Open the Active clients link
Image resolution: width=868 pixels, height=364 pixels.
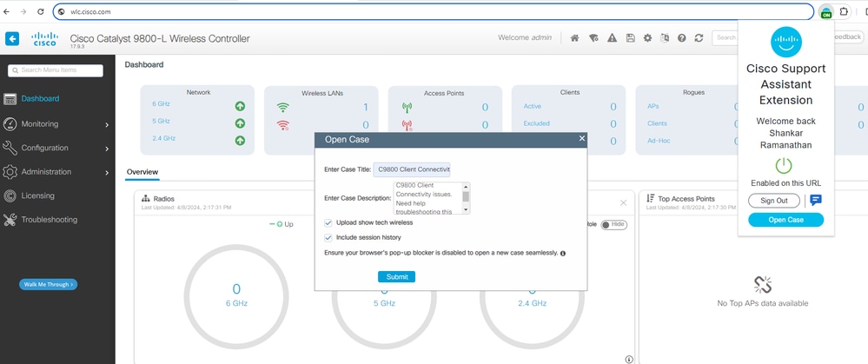click(x=533, y=106)
